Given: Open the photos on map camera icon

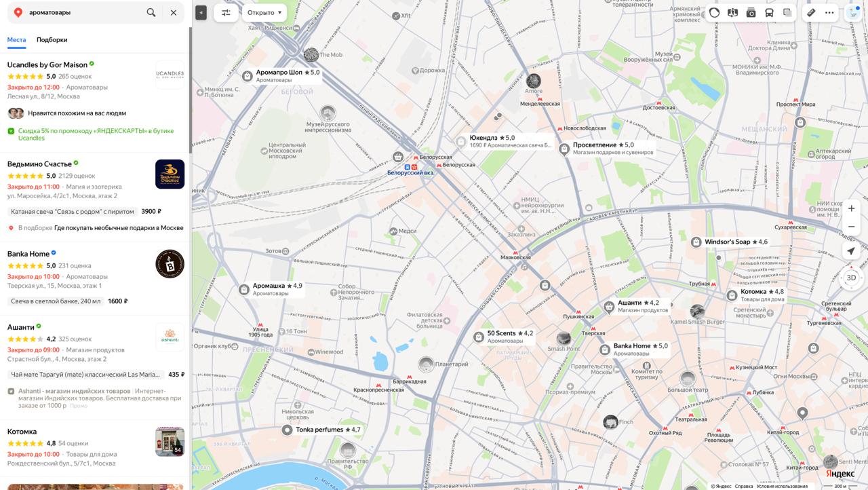Looking at the screenshot, I should click(x=751, y=12).
